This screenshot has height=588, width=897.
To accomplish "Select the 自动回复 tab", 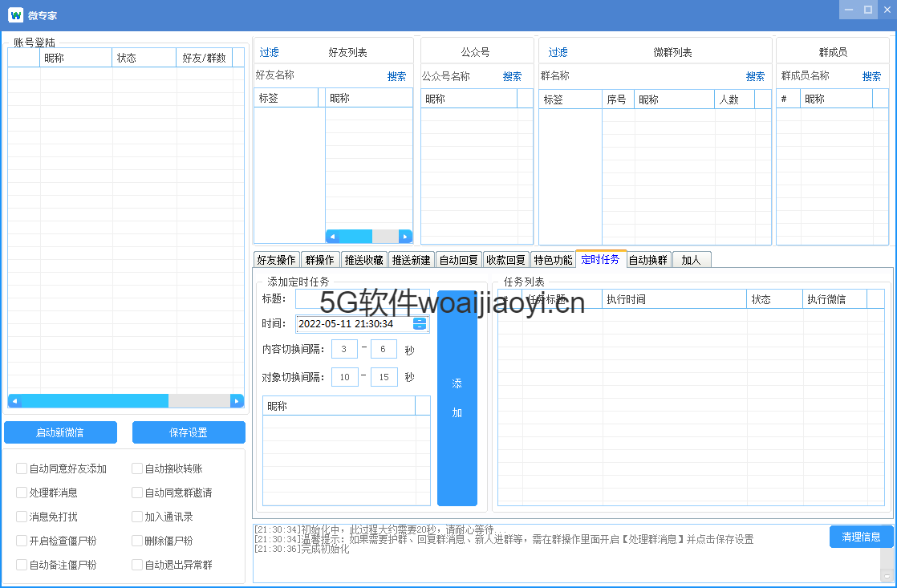I will pos(459,260).
